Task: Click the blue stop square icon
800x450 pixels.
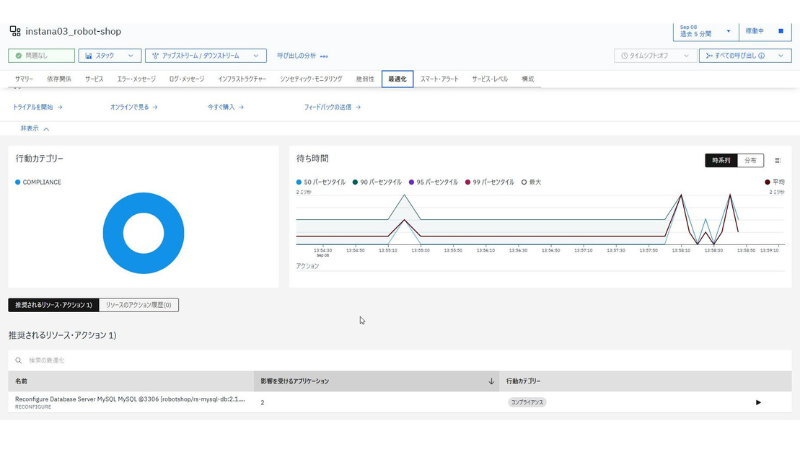Action: point(781,31)
